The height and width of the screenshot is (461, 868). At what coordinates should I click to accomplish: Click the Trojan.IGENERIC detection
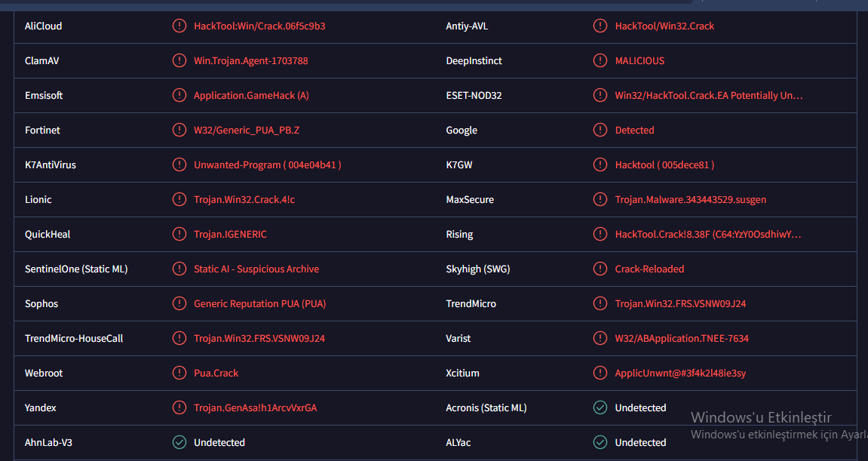(230, 235)
